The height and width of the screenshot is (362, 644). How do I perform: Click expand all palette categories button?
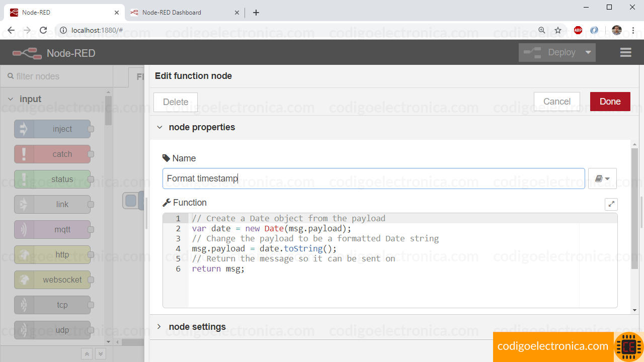coord(101,354)
